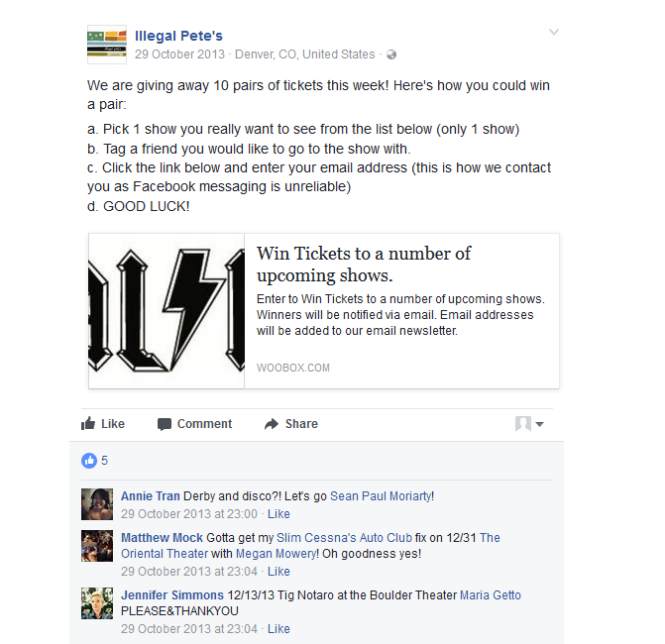
Task: Click the WOOBOX.COM source link
Action: (x=293, y=368)
